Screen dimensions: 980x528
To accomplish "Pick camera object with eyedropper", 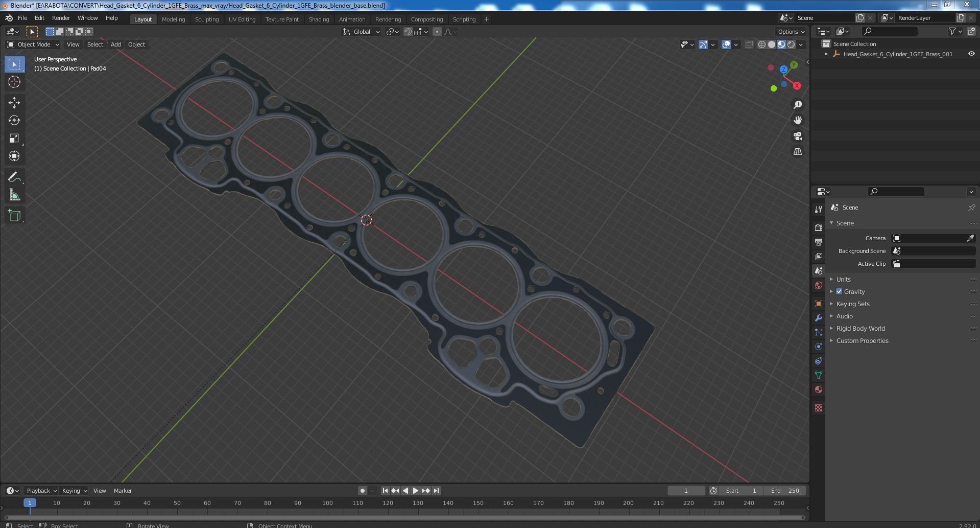I will point(970,238).
